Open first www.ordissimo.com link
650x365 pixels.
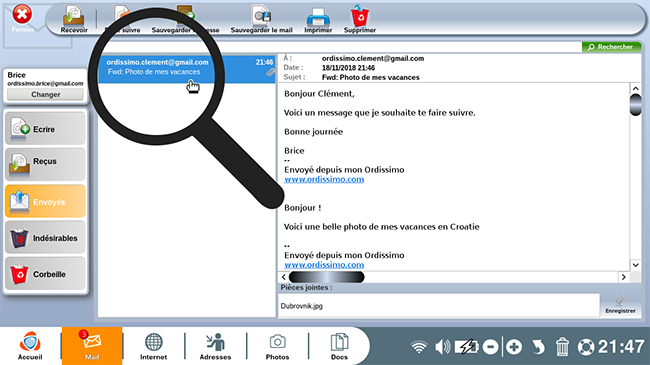(x=324, y=180)
